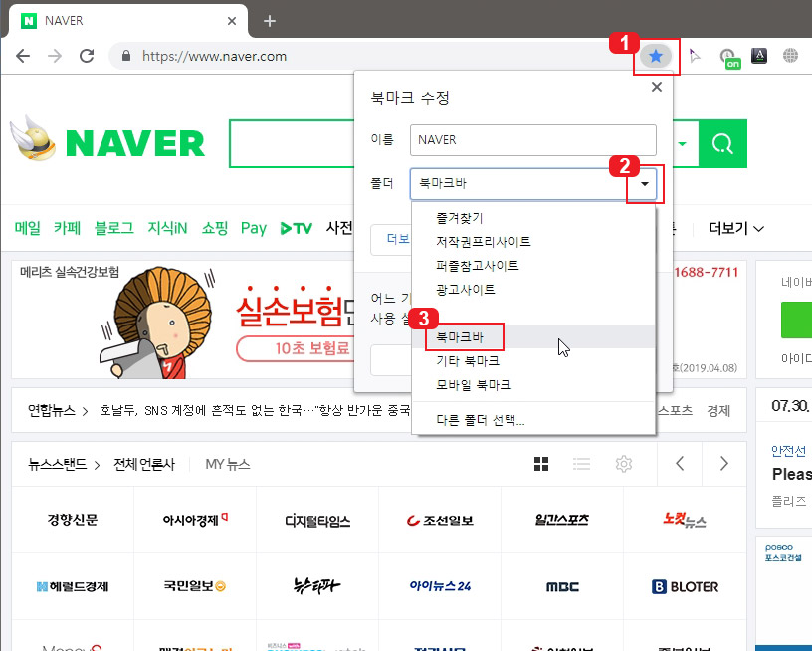Click the 이름 bookmark name field
Screen dimensions: 812x651
pos(533,139)
